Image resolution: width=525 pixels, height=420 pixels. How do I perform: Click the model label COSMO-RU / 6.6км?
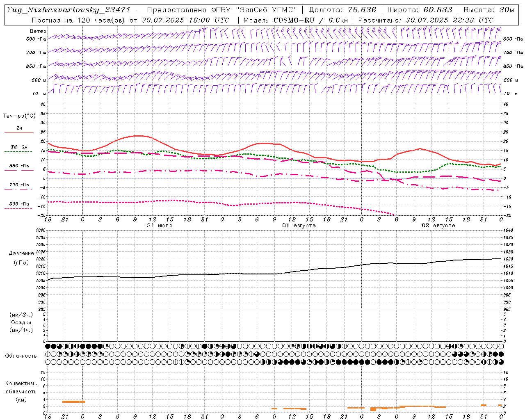click(310, 20)
